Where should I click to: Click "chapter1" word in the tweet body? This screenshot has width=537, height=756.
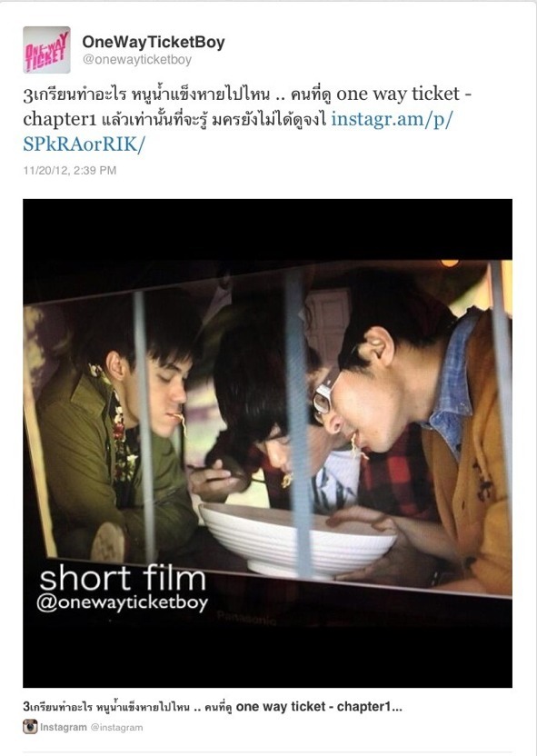pos(60,119)
